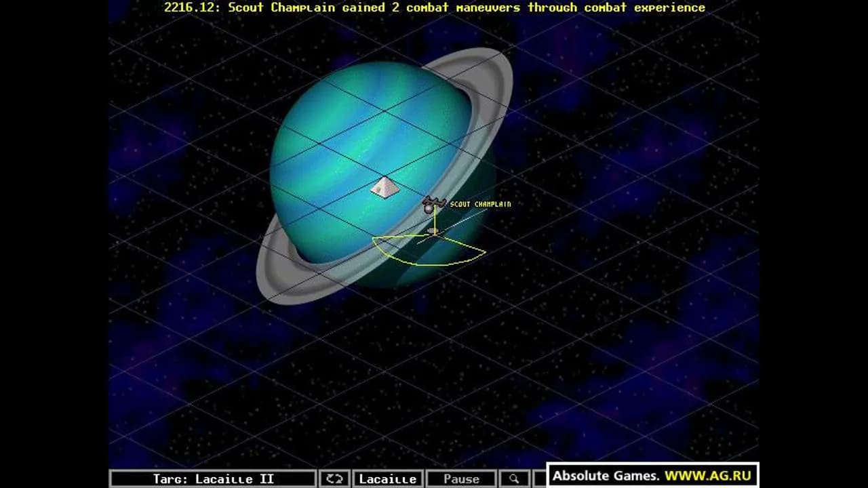Click the "SCOUT CHAMPLAIN" ship label
Screen dimensions: 868x488
(x=481, y=204)
